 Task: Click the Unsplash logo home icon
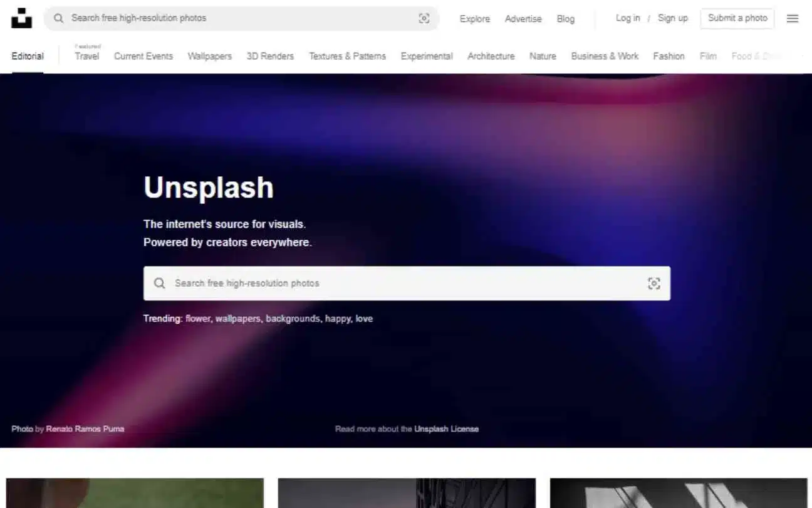(21, 18)
